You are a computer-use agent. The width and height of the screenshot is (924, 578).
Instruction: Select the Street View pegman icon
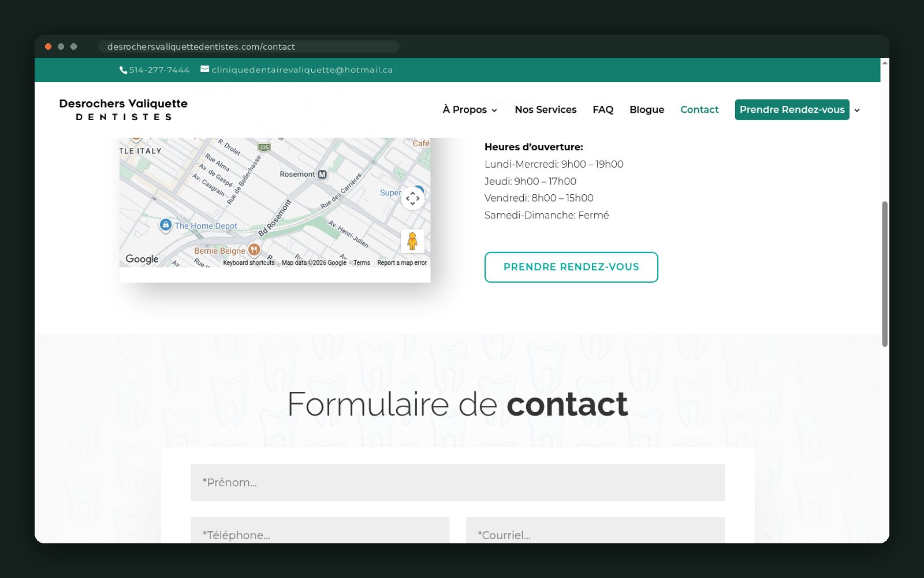pyautogui.click(x=412, y=241)
